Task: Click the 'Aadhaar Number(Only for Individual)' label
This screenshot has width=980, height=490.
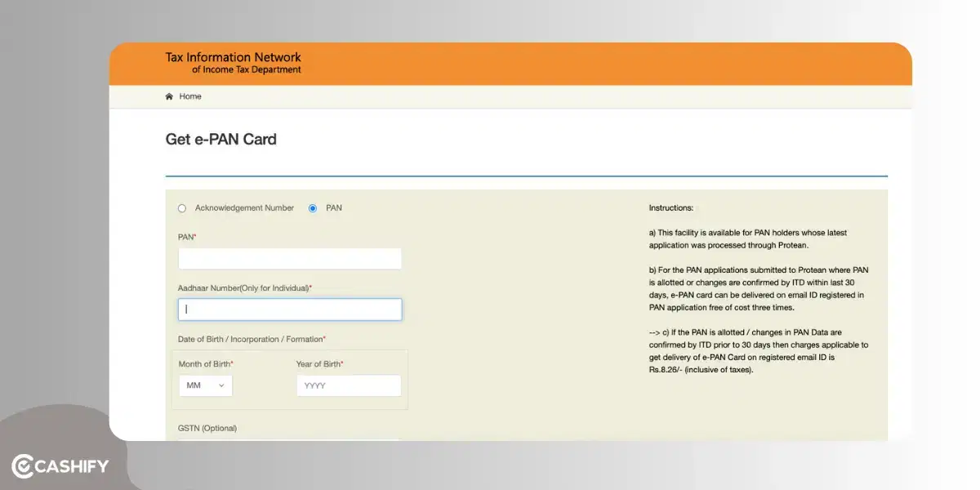Action: point(245,288)
